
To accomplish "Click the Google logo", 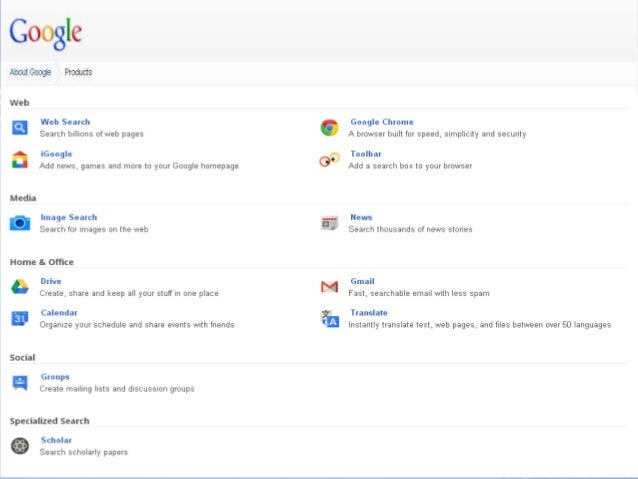I will point(46,34).
